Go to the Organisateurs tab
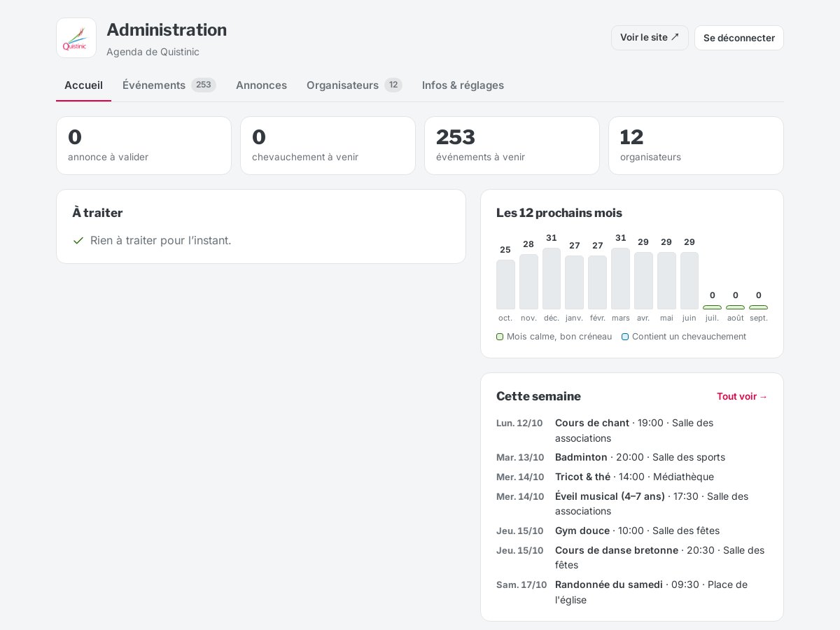This screenshot has height=630, width=840. tap(354, 85)
